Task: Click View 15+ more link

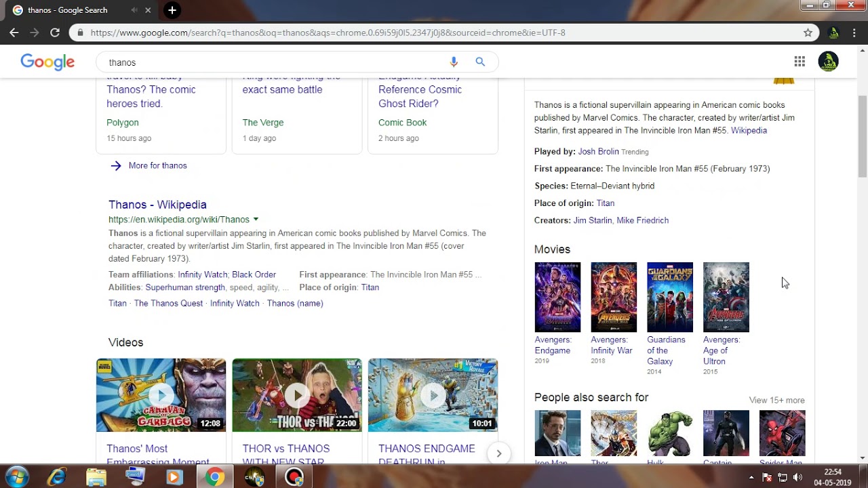Action: pyautogui.click(x=776, y=400)
